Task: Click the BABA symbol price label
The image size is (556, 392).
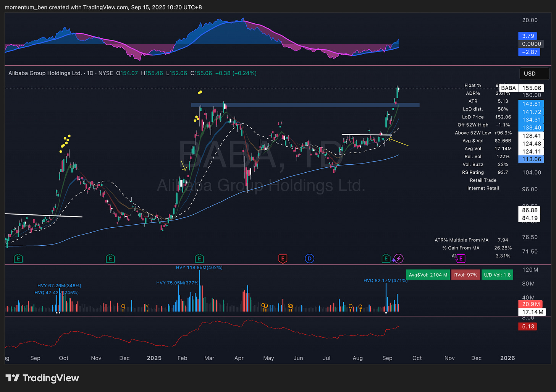Action: (x=508, y=88)
